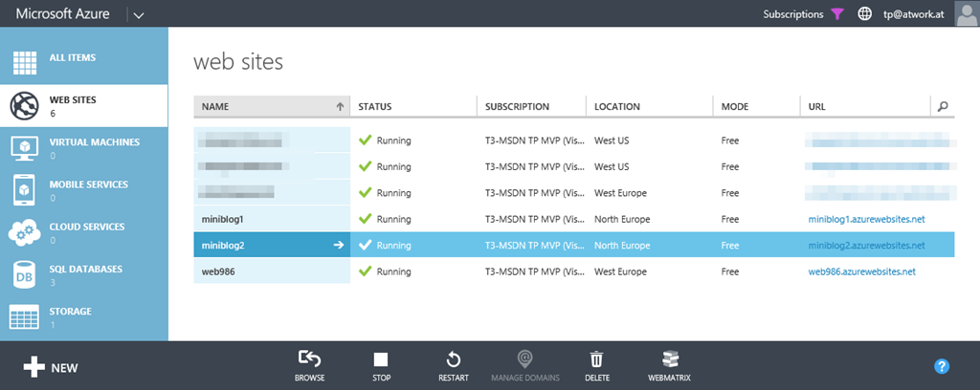The height and width of the screenshot is (390, 980).
Task: Click the Browse icon in bottom bar
Action: [x=309, y=360]
